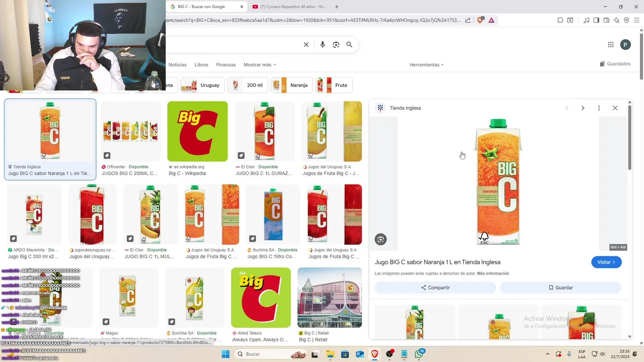Expand the Mostrar más dropdown
The height and width of the screenshot is (362, 644).
[260, 65]
